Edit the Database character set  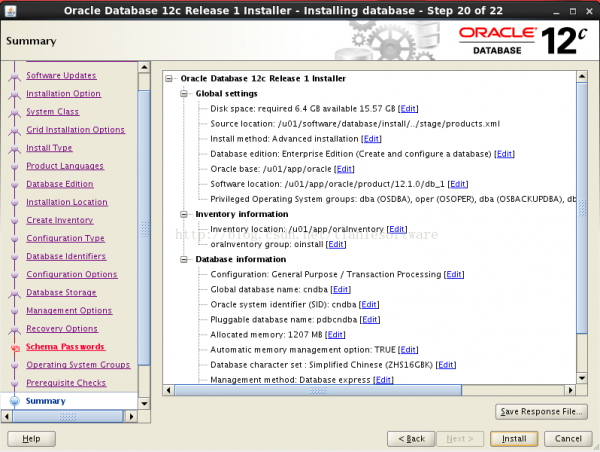(446, 365)
